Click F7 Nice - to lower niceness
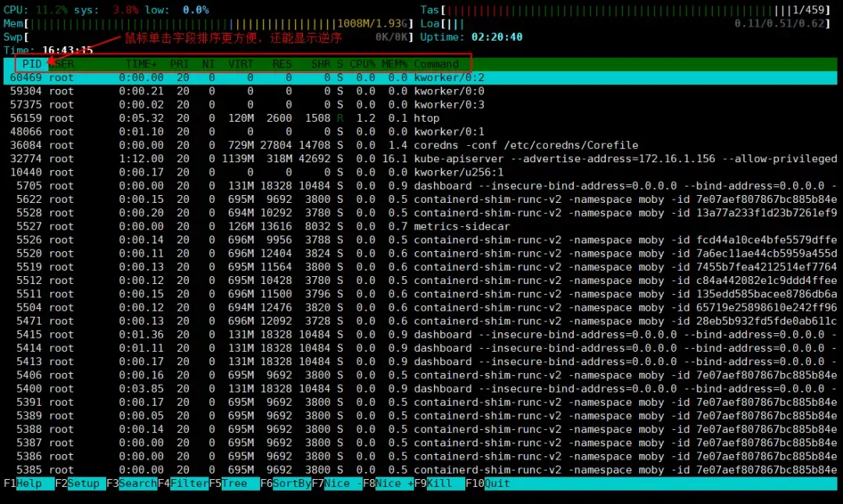 pyautogui.click(x=337, y=483)
